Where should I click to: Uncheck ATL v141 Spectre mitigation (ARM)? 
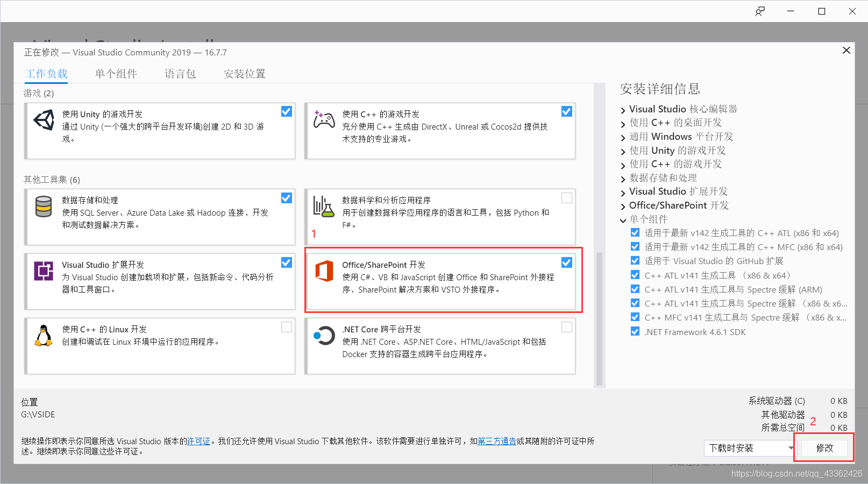(x=635, y=289)
